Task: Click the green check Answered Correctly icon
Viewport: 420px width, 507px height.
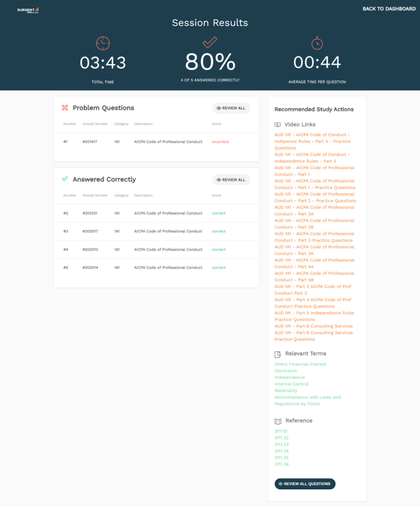Action: click(x=65, y=179)
